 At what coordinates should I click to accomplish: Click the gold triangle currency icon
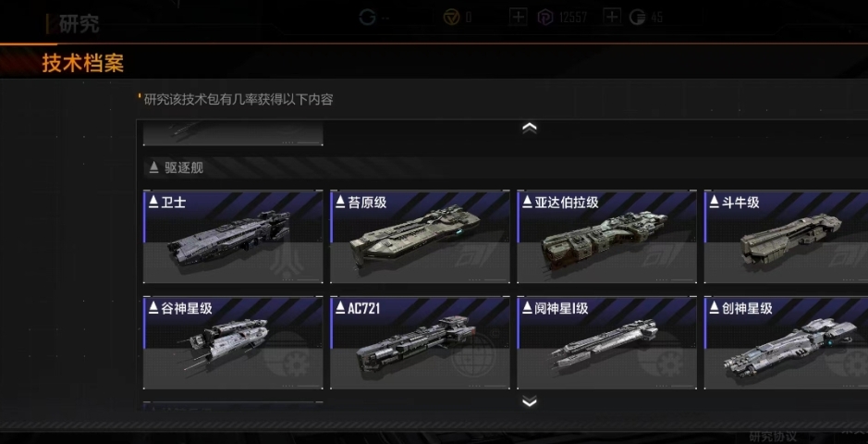(x=451, y=18)
